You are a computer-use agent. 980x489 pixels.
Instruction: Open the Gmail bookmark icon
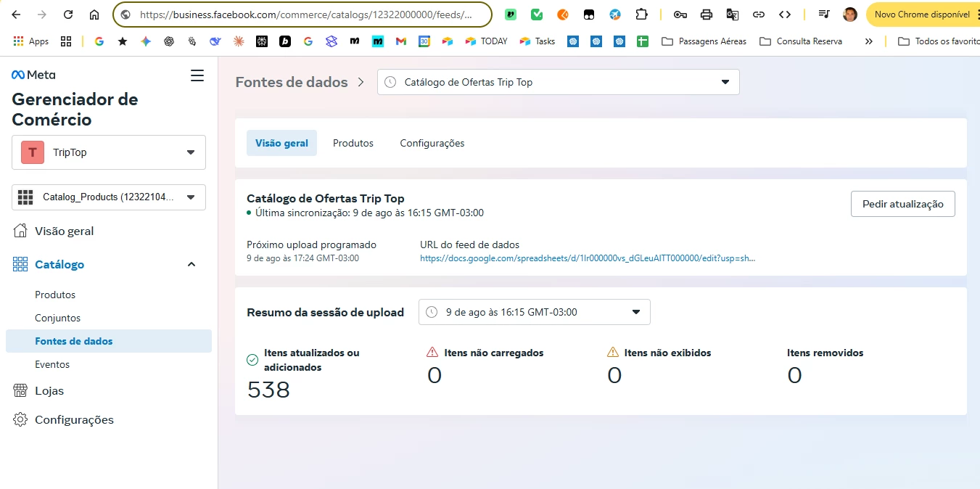pyautogui.click(x=401, y=41)
